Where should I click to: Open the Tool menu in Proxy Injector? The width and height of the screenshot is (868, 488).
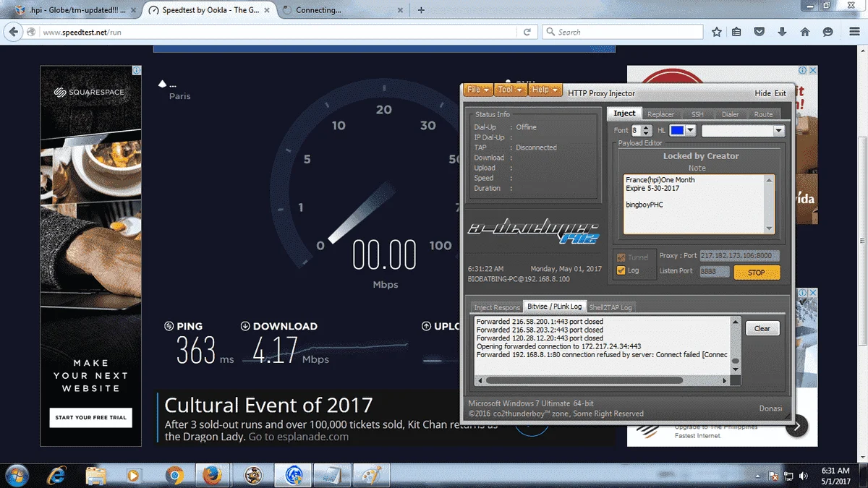click(510, 90)
